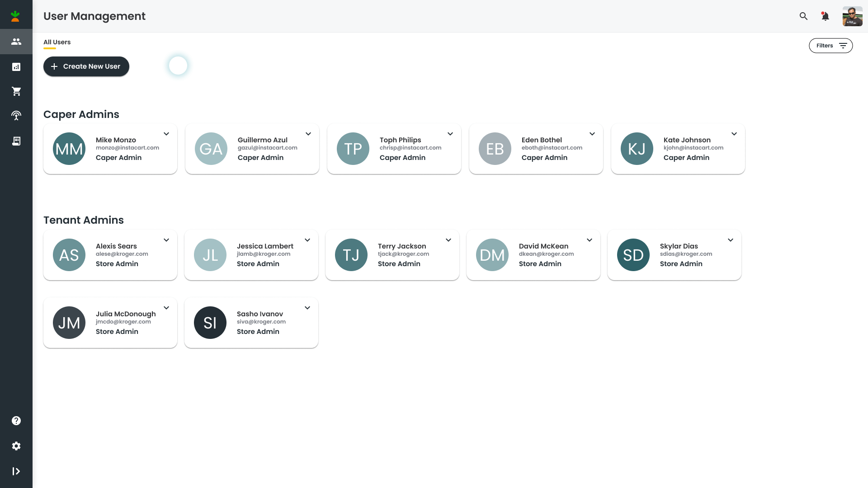The height and width of the screenshot is (488, 868).
Task: Click the help question mark icon
Action: click(16, 421)
